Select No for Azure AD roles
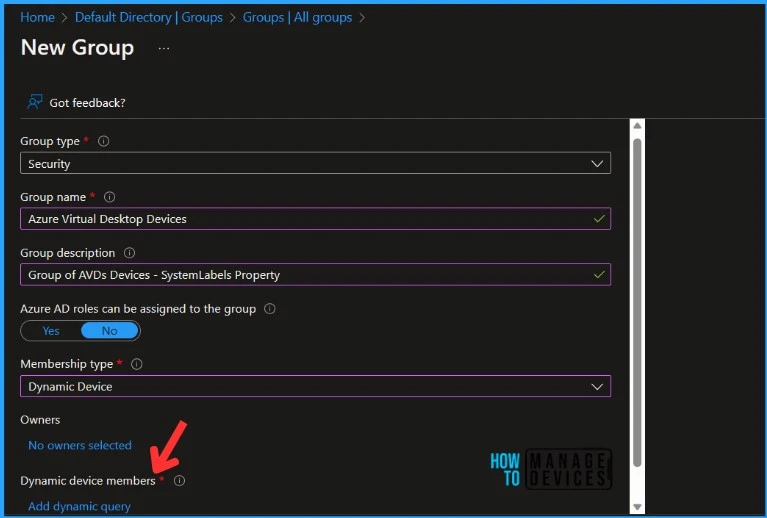767x518 pixels. (110, 331)
